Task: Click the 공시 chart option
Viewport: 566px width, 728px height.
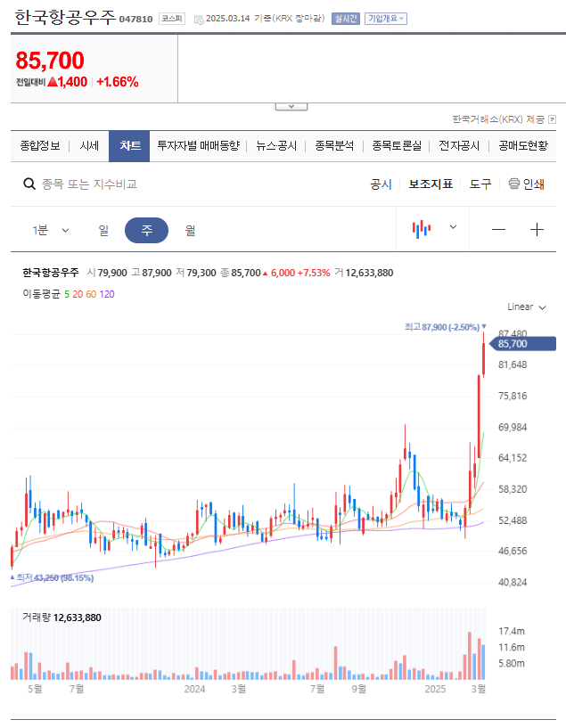Action: [381, 184]
